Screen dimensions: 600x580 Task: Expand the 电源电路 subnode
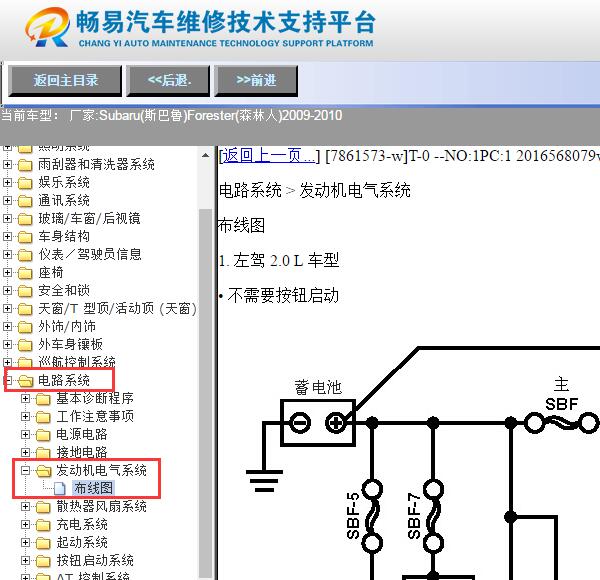tap(25, 434)
